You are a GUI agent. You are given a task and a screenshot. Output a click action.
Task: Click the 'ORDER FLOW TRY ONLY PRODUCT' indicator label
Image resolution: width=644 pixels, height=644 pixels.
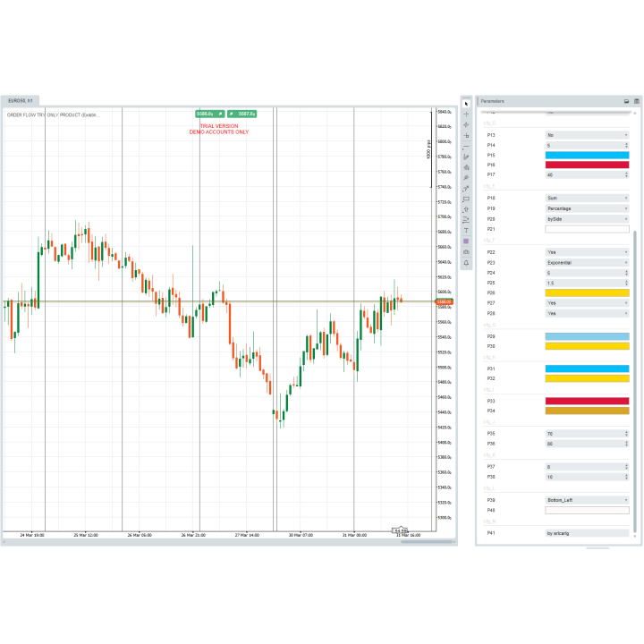54,115
